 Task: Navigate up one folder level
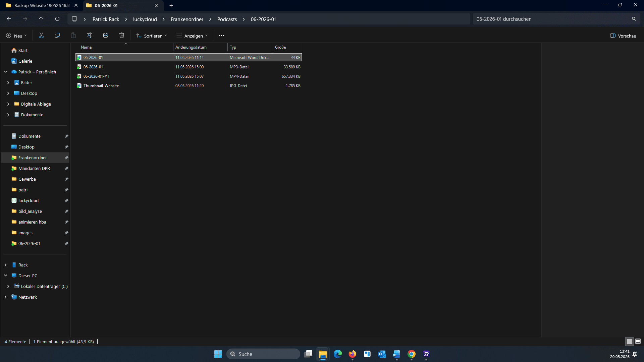coord(41,19)
